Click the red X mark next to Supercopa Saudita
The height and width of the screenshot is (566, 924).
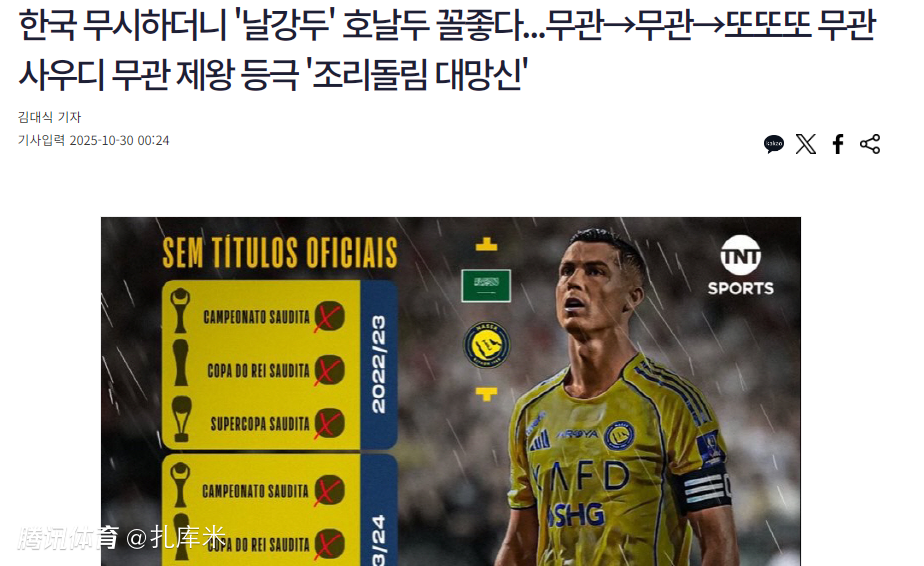tap(329, 424)
